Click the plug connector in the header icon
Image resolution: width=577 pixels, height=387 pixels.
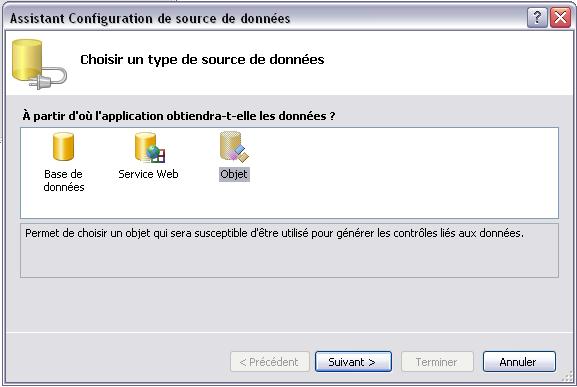point(51,79)
